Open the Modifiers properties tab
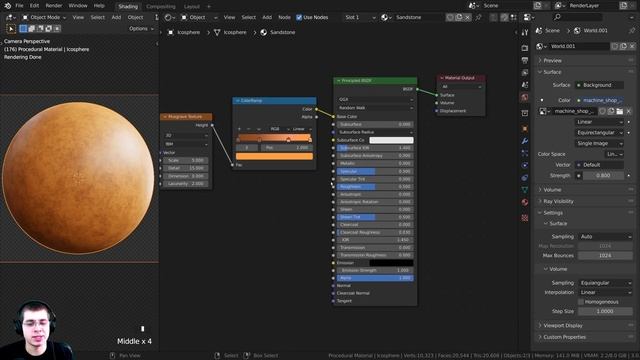The height and width of the screenshot is (360, 640). 525,141
